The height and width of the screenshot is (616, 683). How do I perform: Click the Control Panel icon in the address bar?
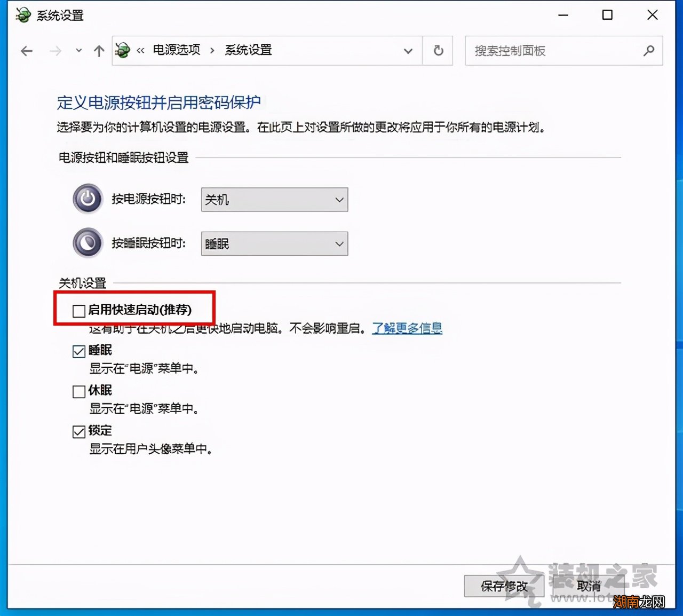tap(123, 51)
